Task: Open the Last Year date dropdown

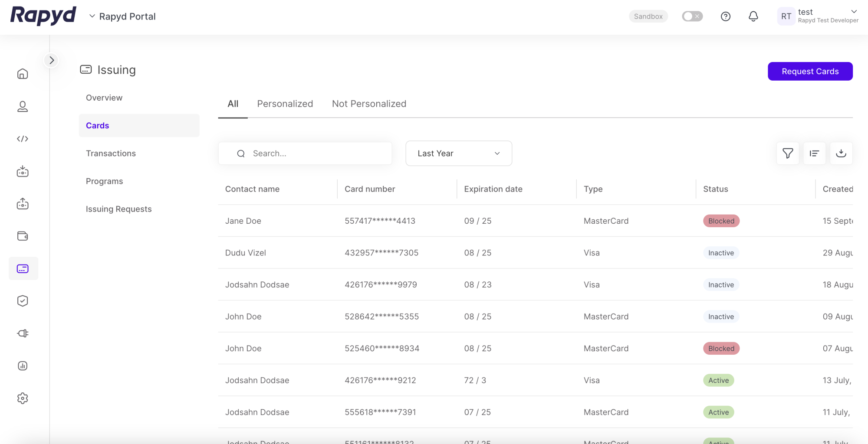Action: click(458, 153)
